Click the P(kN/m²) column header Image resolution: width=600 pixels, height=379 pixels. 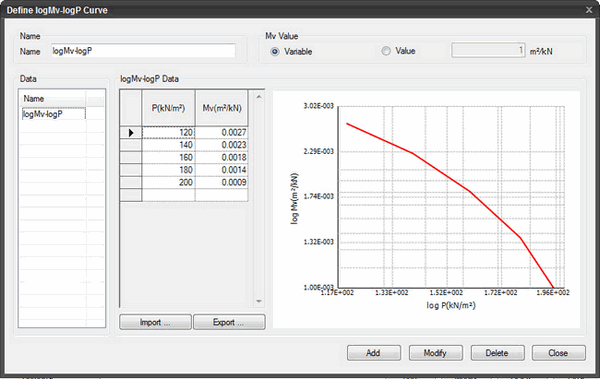168,108
